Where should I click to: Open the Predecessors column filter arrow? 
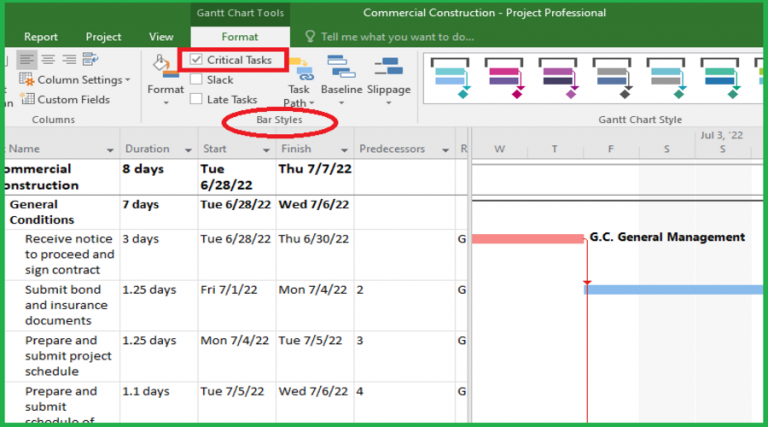[x=445, y=150]
